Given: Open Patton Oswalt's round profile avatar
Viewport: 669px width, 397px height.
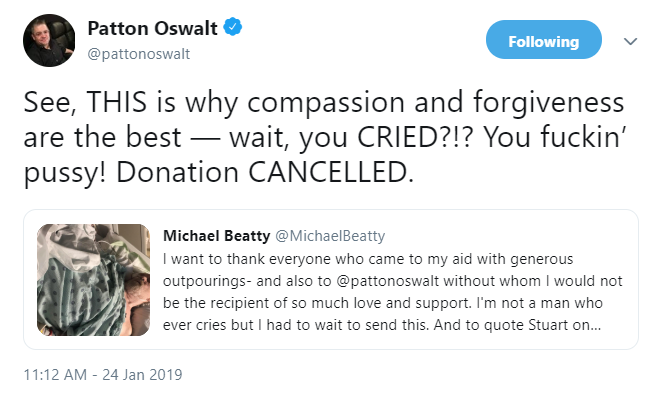Looking at the screenshot, I should coord(49,41).
